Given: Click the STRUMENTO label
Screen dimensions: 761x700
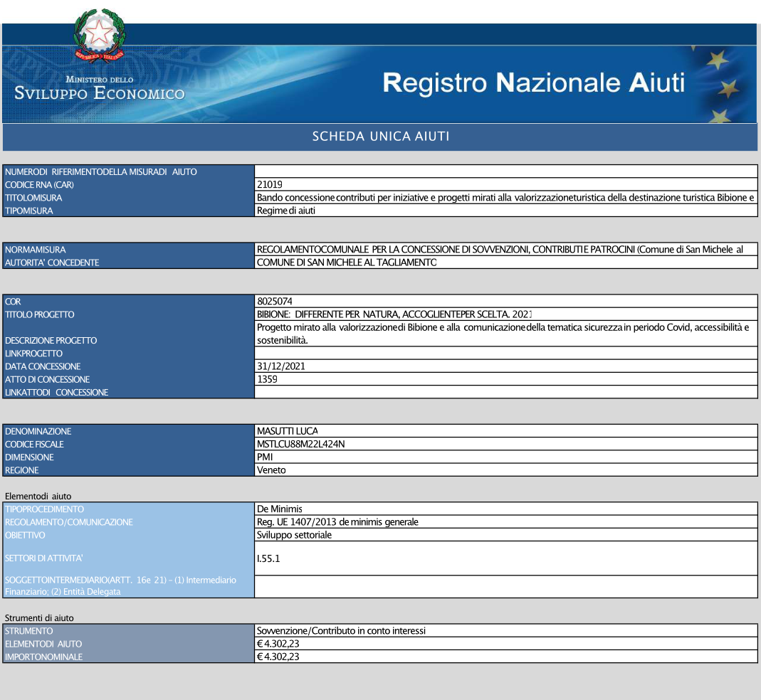Looking at the screenshot, I should (28, 632).
